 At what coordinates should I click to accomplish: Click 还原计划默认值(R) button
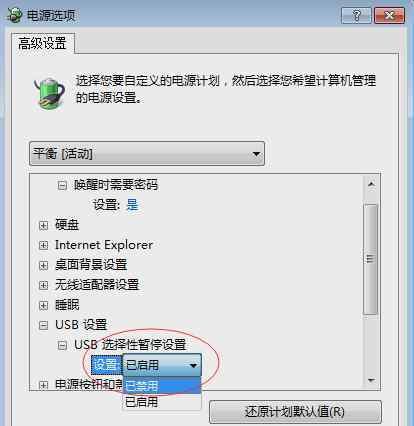(295, 412)
